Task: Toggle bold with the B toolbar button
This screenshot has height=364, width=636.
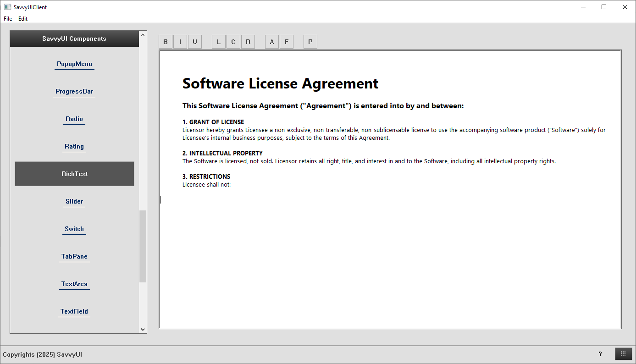Action: click(166, 42)
